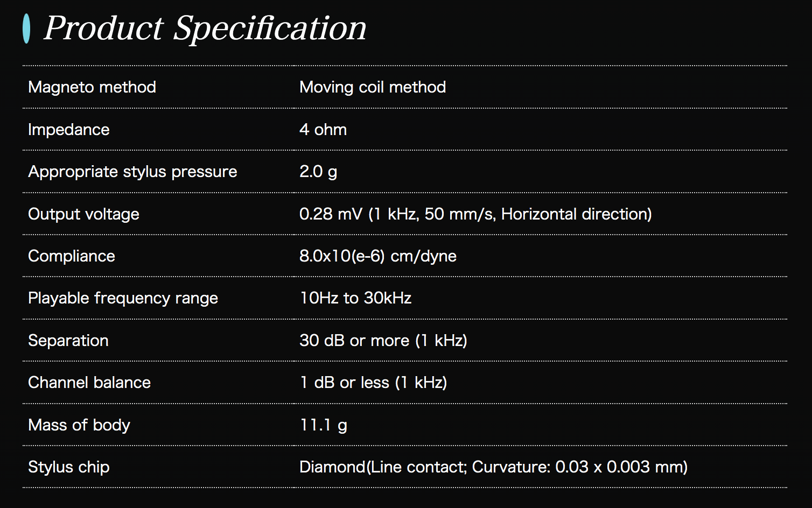Click the Product Specification heading
812x508 pixels.
tap(205, 28)
